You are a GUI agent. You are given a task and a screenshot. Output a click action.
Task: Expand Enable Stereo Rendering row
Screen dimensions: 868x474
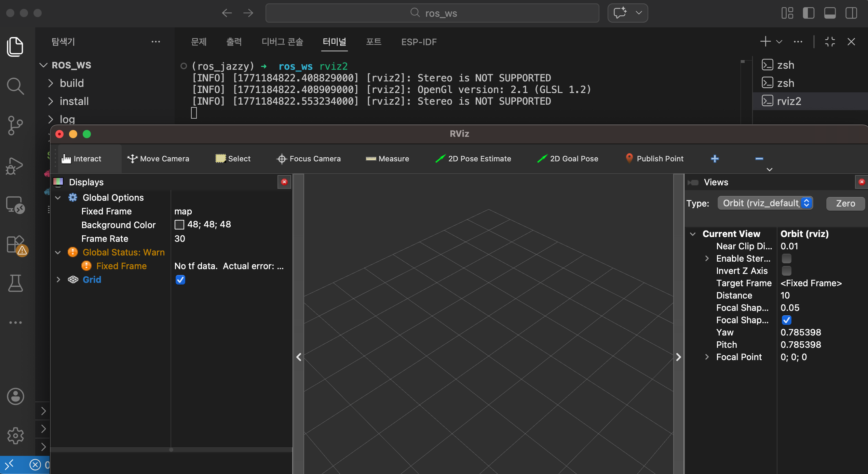point(707,259)
